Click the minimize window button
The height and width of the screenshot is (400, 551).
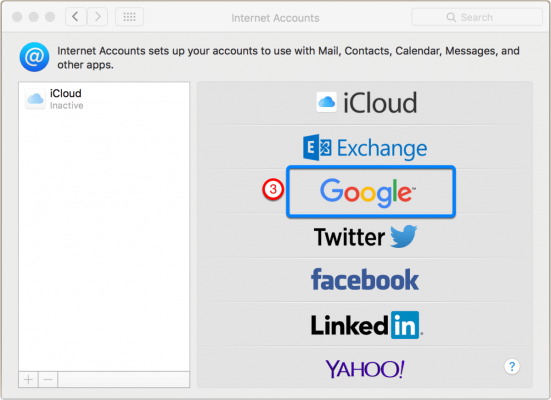coord(34,17)
